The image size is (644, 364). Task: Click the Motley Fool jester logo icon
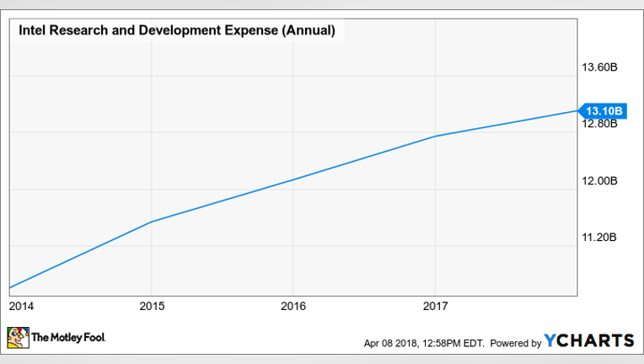(x=18, y=338)
